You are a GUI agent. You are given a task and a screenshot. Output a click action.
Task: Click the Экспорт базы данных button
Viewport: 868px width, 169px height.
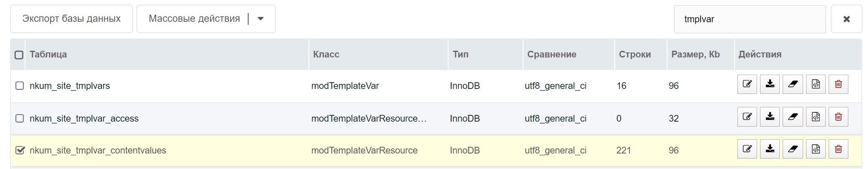pos(72,19)
